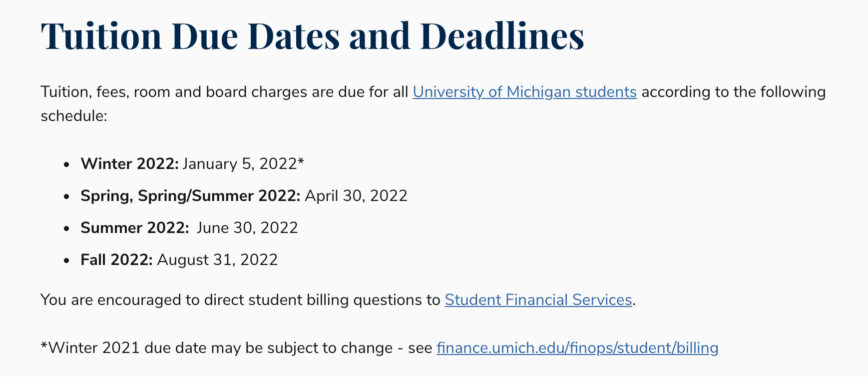Screen dimensions: 868x377
Task: Click the bullet beside Summer 2022
Action: [66, 228]
